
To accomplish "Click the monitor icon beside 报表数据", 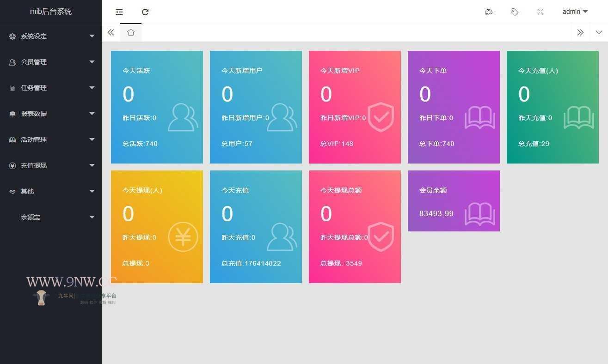I will pos(12,114).
